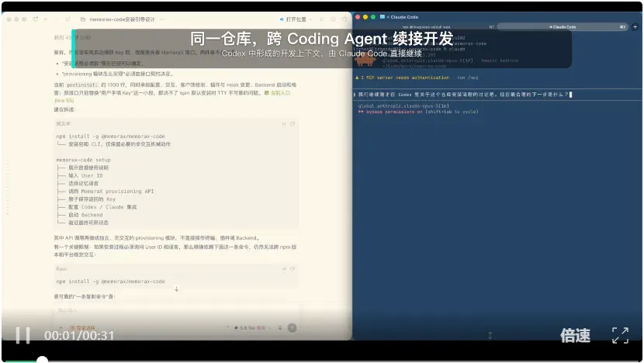644x363 pixels.
Task: Click the MCP server needs authentication warning
Action: point(417,78)
